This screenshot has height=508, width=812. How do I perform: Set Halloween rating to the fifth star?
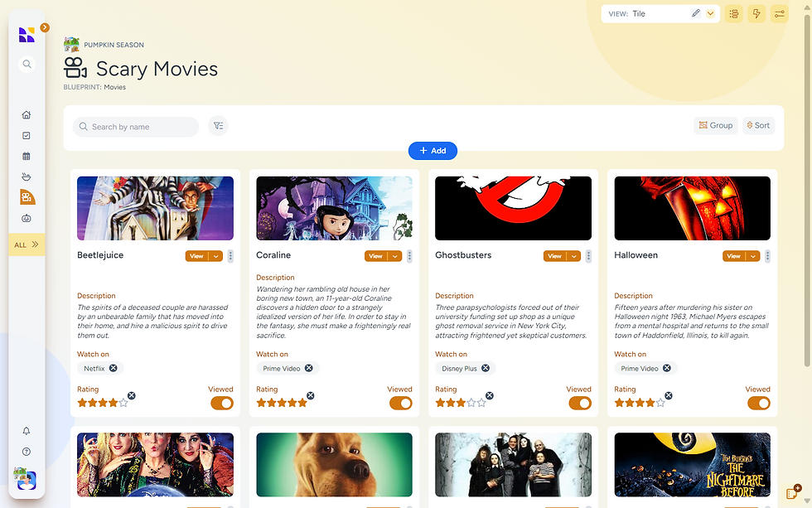tap(660, 403)
